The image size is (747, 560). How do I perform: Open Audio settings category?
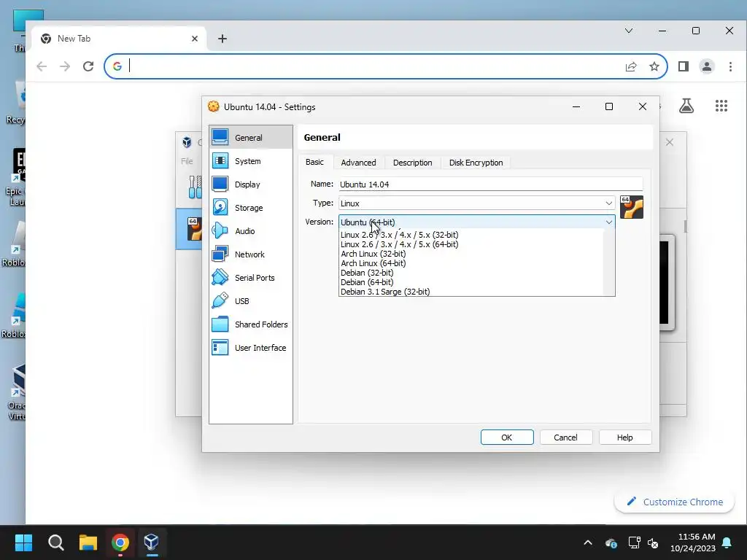251,231
